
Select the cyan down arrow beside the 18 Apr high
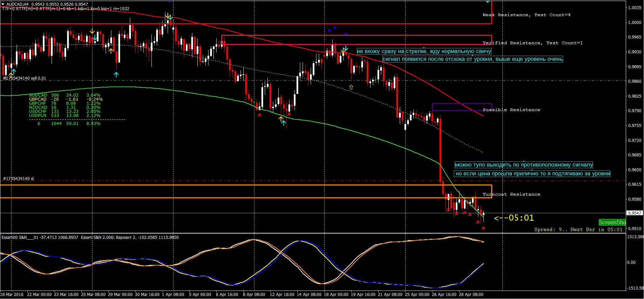(x=346, y=48)
